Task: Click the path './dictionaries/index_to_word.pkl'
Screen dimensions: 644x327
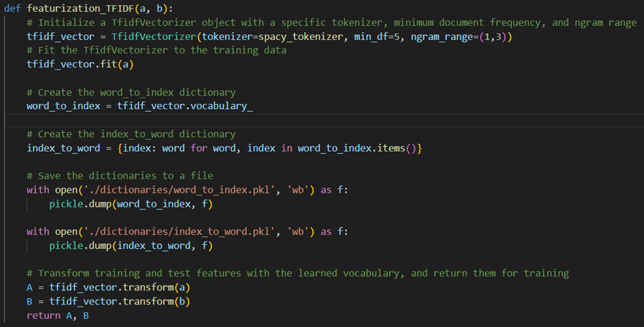Action: point(179,232)
